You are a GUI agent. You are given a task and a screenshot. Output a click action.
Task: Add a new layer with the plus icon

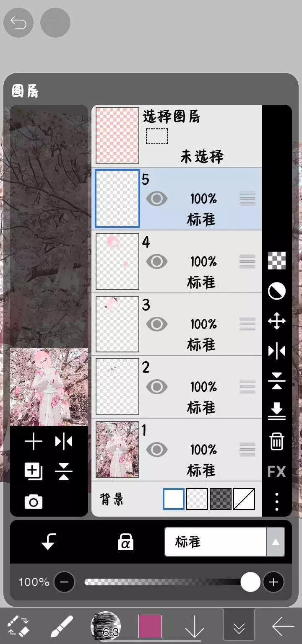point(34,442)
